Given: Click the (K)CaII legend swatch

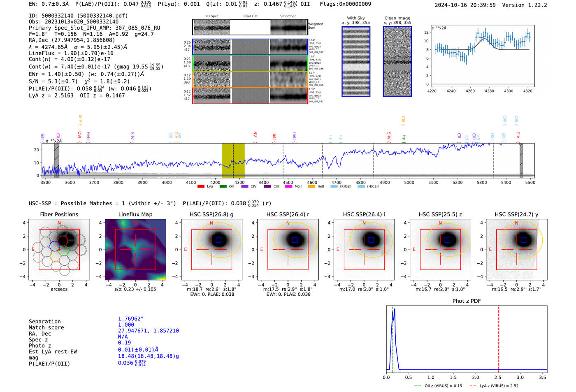Looking at the screenshot, I should point(334,186).
